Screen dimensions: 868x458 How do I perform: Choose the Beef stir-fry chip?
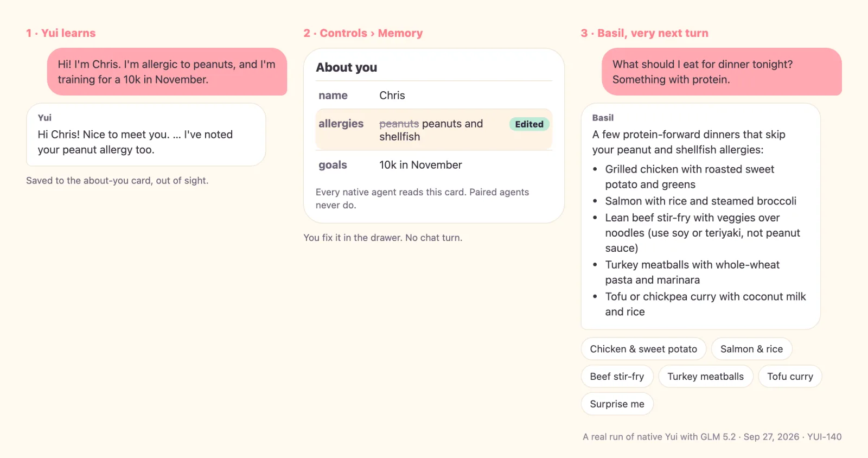(617, 377)
